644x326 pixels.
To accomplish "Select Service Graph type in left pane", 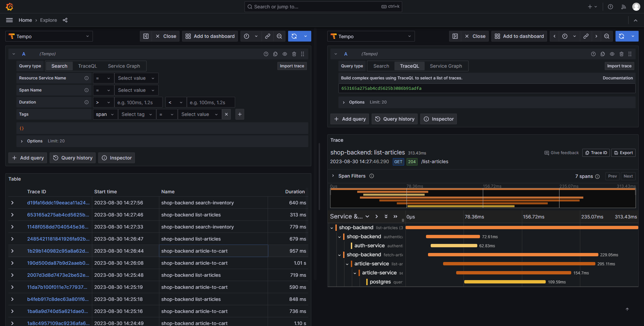I will 124,66.
